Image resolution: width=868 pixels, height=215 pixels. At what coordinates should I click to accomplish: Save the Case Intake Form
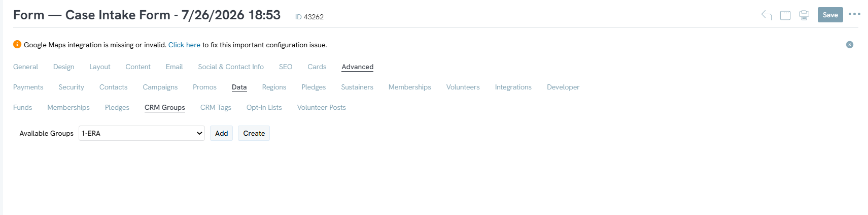coord(830,15)
